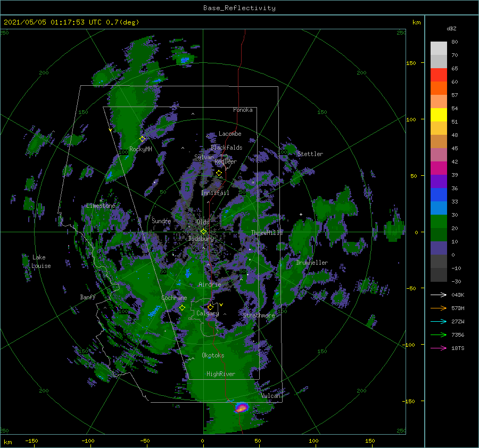Pick the orange 60-57 dBZ legend swatch
Image resolution: width=479 pixels, height=448 pixels.
pyautogui.click(x=439, y=88)
